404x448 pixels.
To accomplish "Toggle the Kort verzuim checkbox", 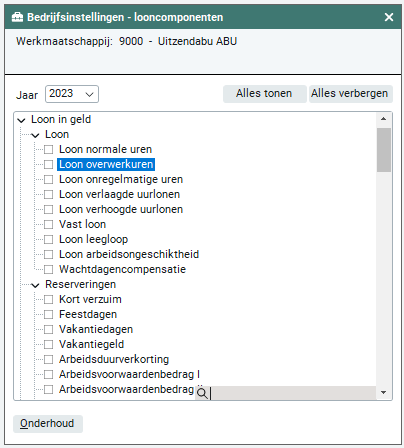I will (x=49, y=299).
